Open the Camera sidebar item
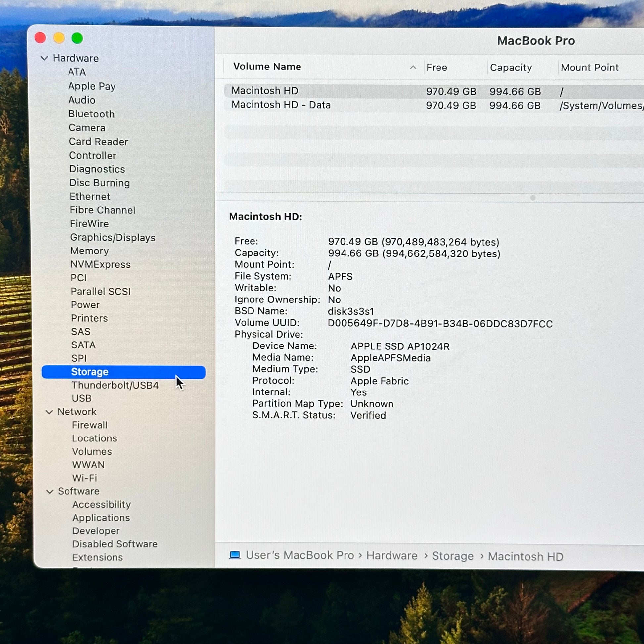This screenshot has height=644, width=644. pyautogui.click(x=87, y=128)
